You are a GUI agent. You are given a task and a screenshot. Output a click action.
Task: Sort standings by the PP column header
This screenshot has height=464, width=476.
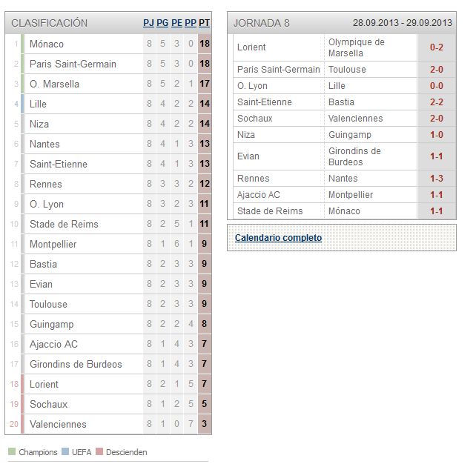(191, 23)
